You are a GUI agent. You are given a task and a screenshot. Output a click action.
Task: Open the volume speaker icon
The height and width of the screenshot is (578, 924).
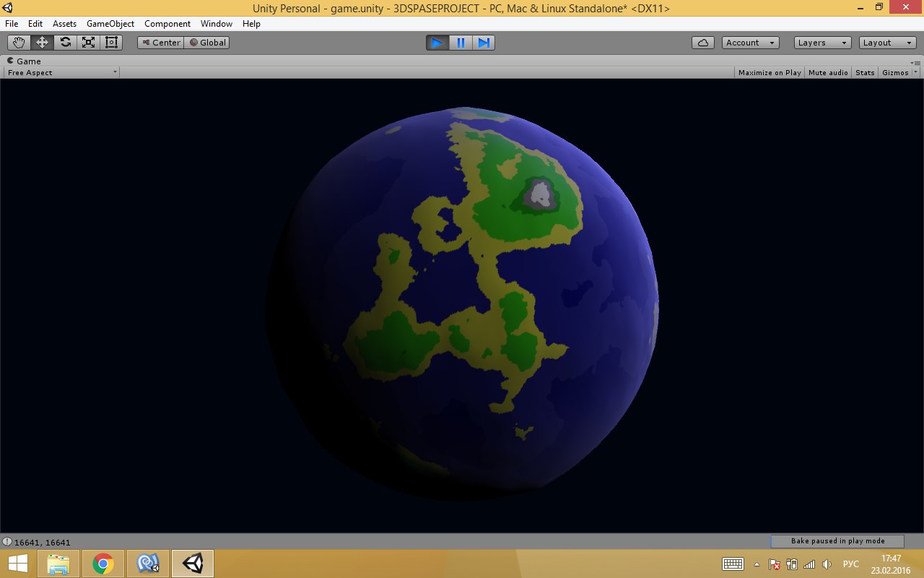tap(827, 564)
